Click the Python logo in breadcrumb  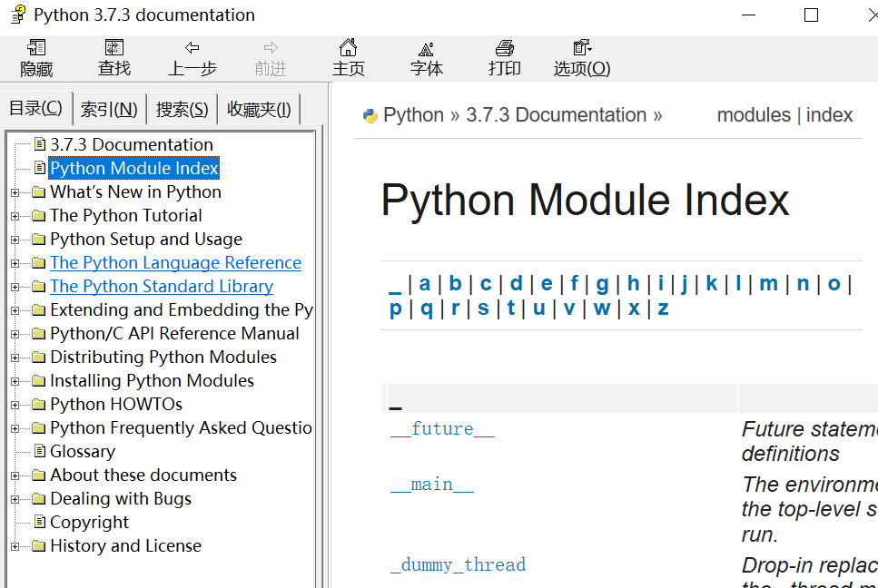click(x=370, y=116)
